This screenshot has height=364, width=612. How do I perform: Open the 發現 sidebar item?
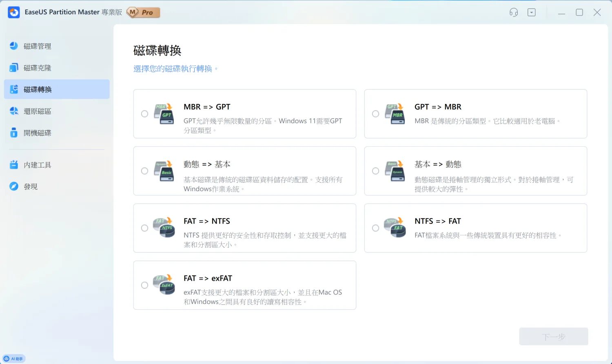click(57, 186)
